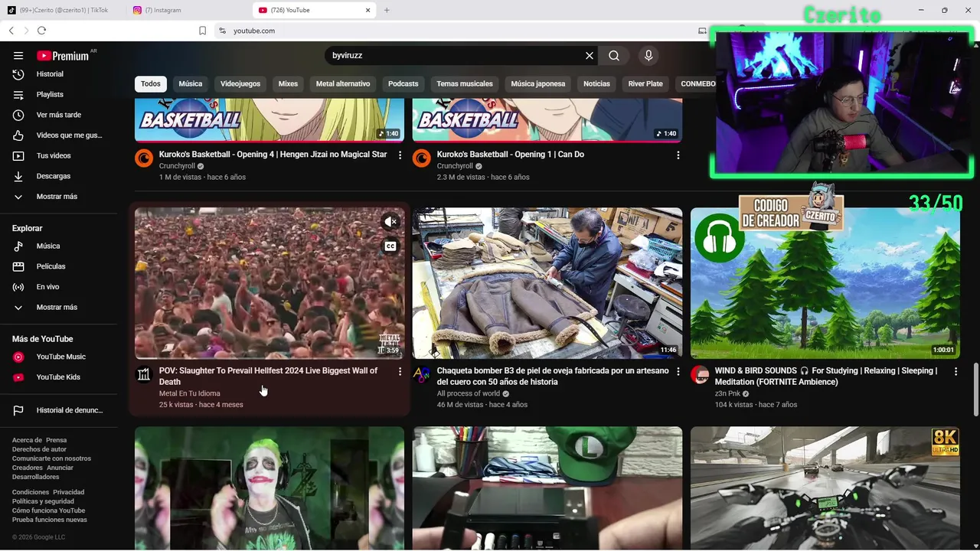Open options menu for Chaqueta bomber B3 video
Image resolution: width=980 pixels, height=551 pixels.
678,372
